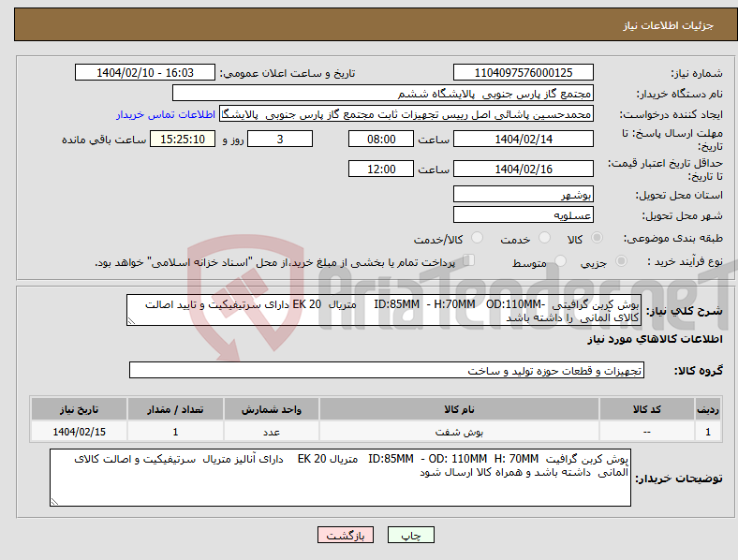Click the گروه کالا field
This screenshot has width=738, height=560.
pyautogui.click(x=387, y=370)
